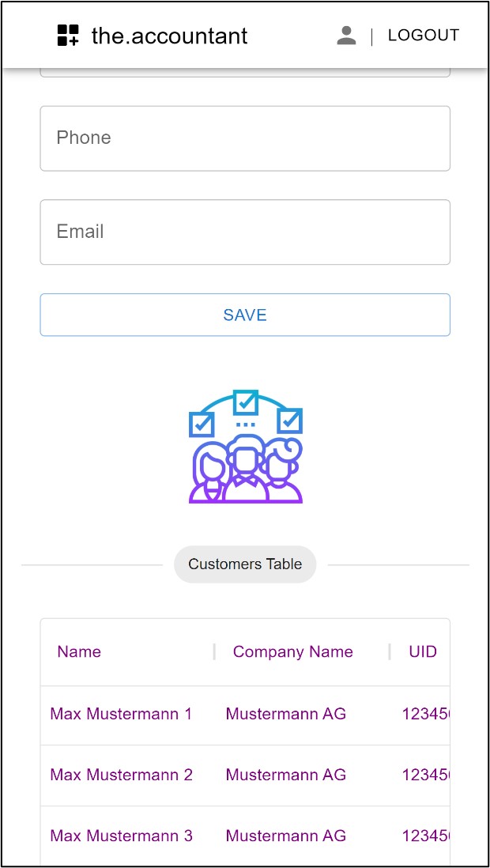
Task: Click Mustermann AG cell in second row
Action: pos(286,775)
